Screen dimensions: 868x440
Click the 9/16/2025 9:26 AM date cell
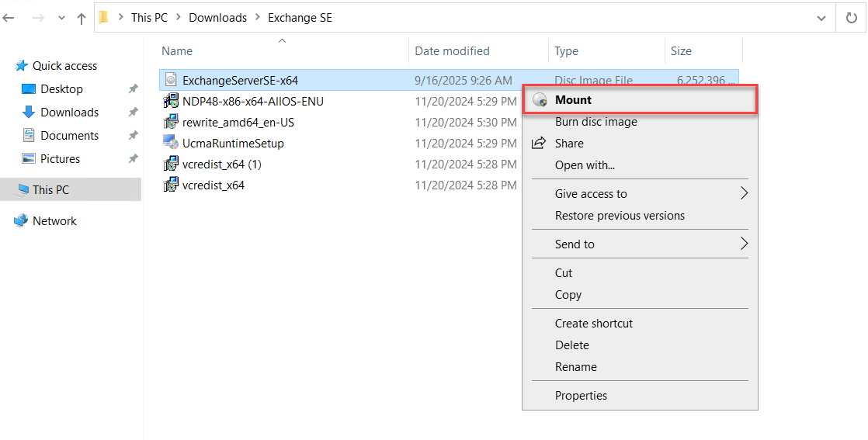pyautogui.click(x=464, y=80)
